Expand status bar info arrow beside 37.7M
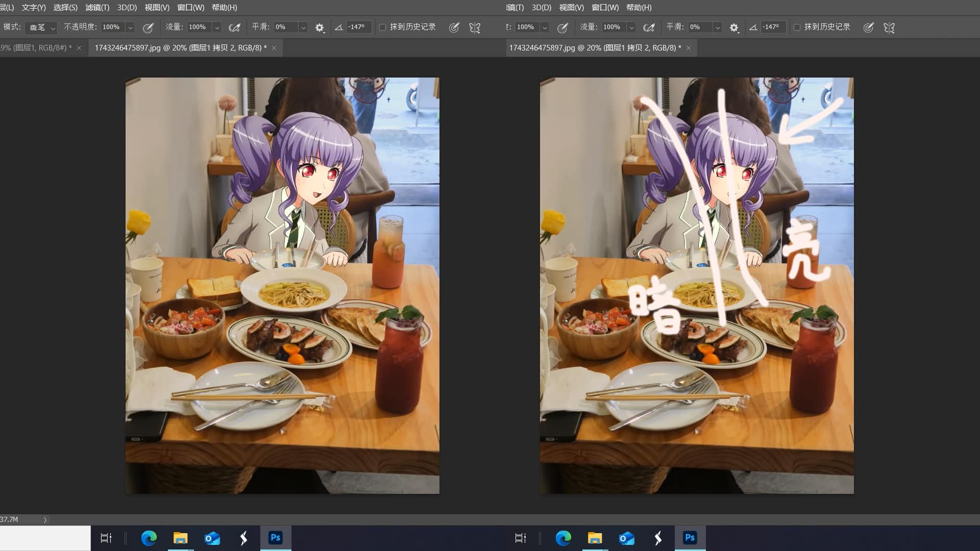 pyautogui.click(x=45, y=520)
